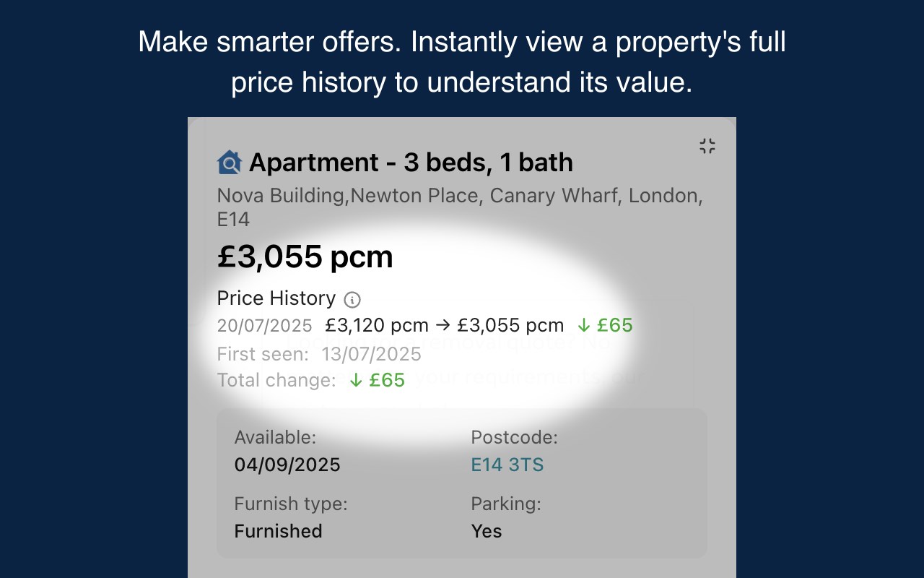Click the collapse panel icon at top right
This screenshot has height=578, width=924.
pyautogui.click(x=707, y=146)
